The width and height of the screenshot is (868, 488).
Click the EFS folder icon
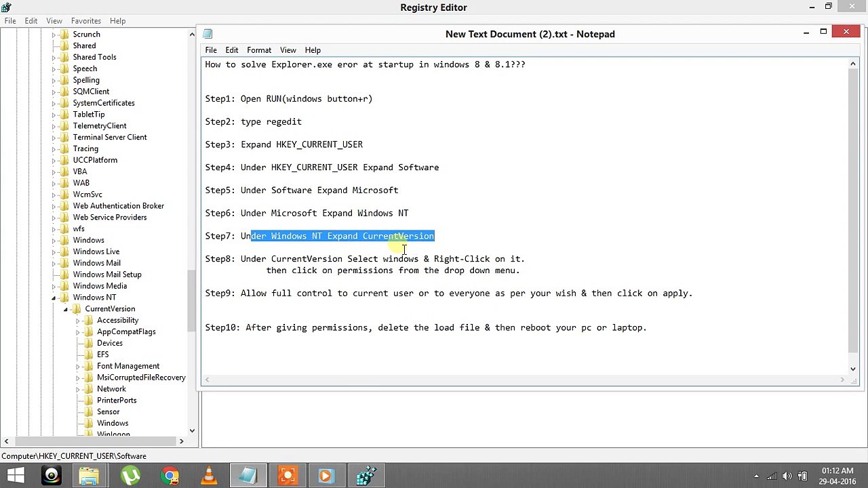88,354
